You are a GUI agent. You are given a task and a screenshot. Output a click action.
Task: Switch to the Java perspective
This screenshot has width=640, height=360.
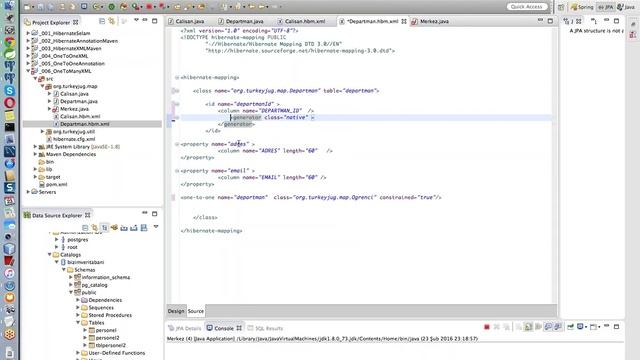tap(626, 7)
